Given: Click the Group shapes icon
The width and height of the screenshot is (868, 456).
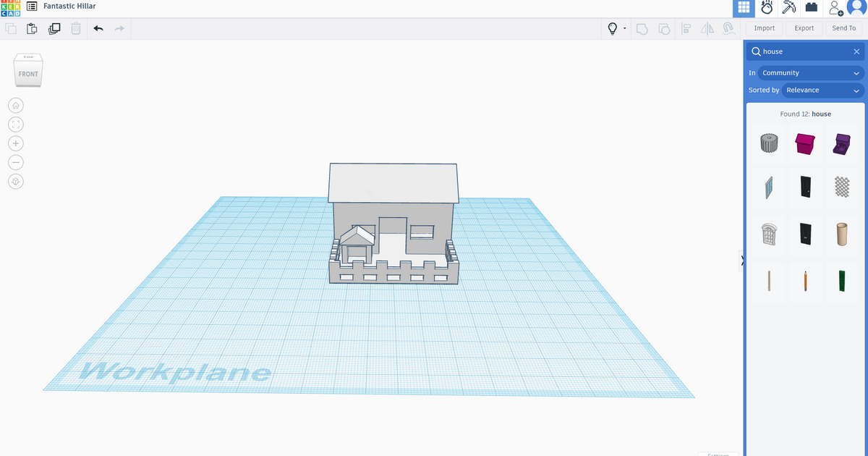Looking at the screenshot, I should 642,28.
